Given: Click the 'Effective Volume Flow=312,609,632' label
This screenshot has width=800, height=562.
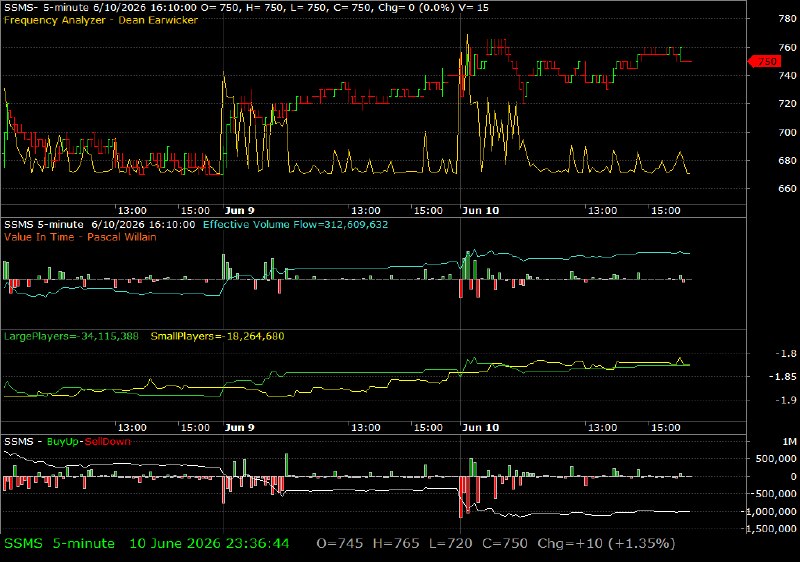Looking at the screenshot, I should pos(295,224).
